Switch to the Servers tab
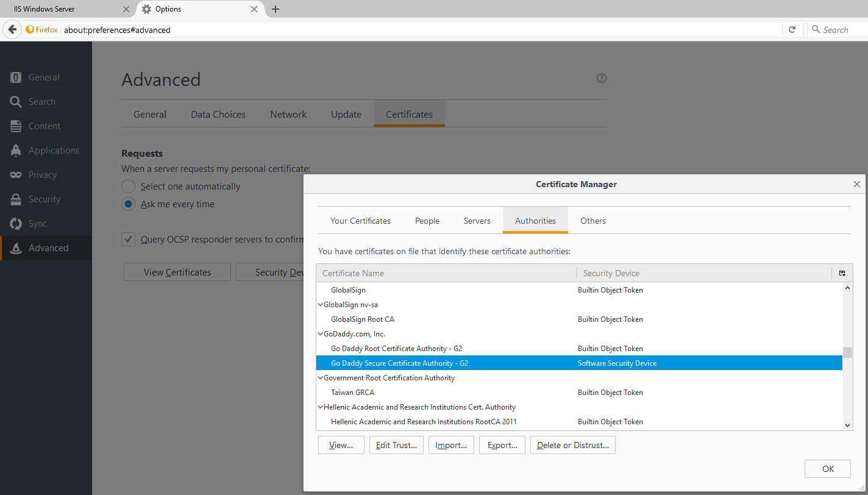The height and width of the screenshot is (495, 868). (477, 221)
